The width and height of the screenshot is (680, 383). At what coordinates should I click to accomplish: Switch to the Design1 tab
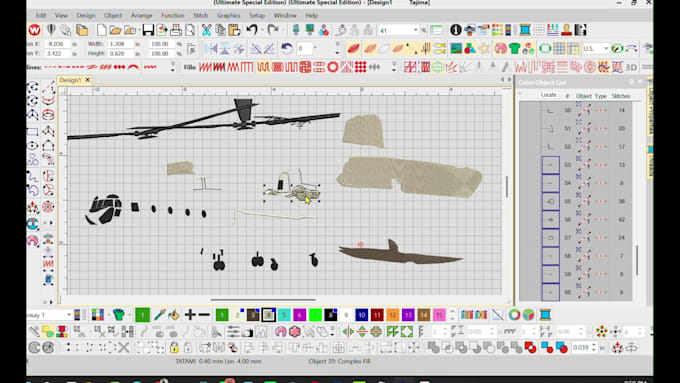[x=70, y=80]
